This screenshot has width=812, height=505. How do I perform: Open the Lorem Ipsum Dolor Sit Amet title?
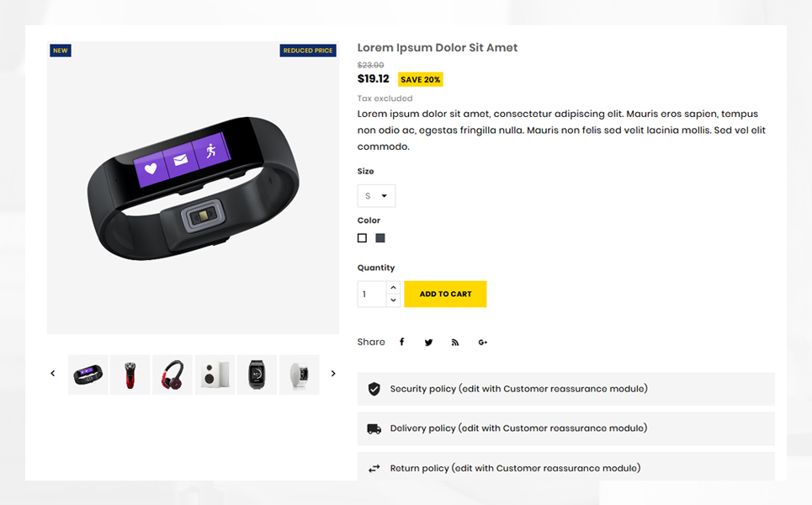437,48
